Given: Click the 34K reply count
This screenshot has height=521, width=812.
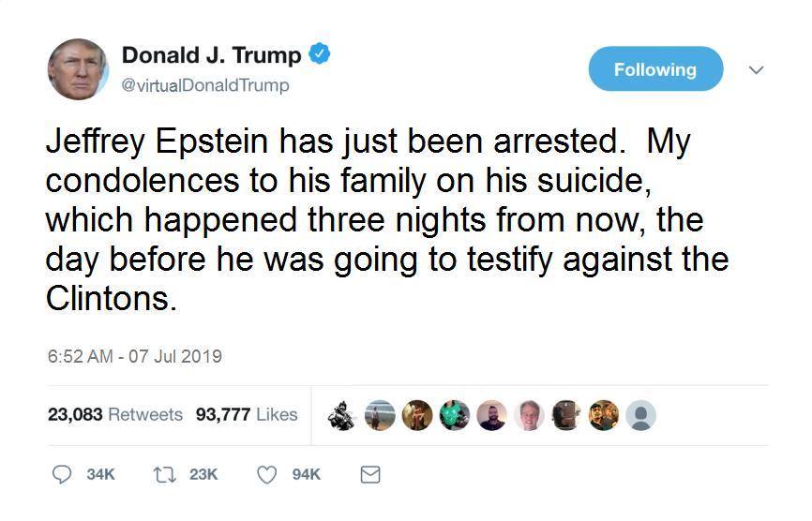Looking at the screenshot, I should point(100,475).
